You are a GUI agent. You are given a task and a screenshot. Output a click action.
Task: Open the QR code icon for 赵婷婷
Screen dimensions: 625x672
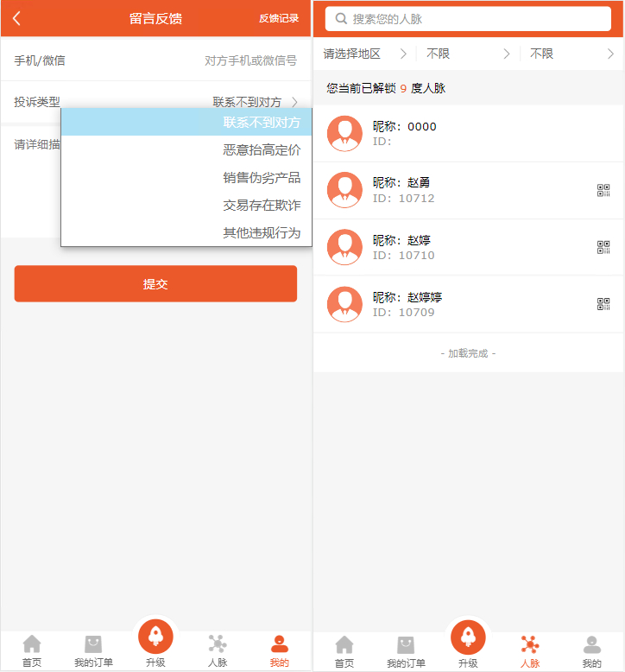(603, 304)
